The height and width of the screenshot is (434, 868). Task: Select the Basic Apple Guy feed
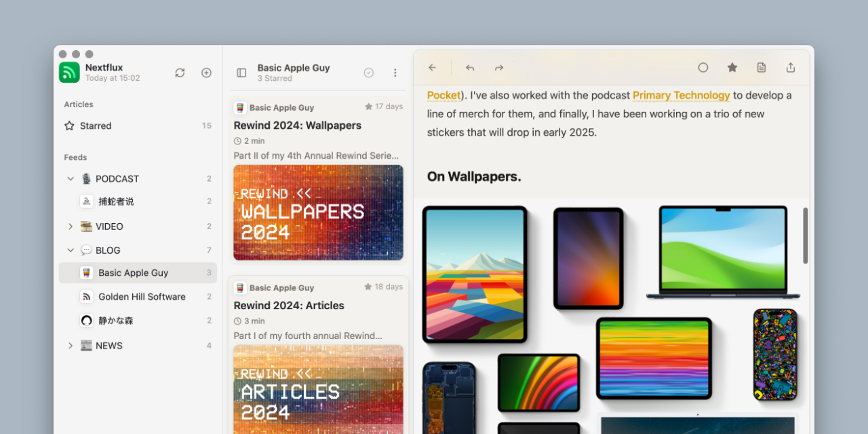pos(138,273)
